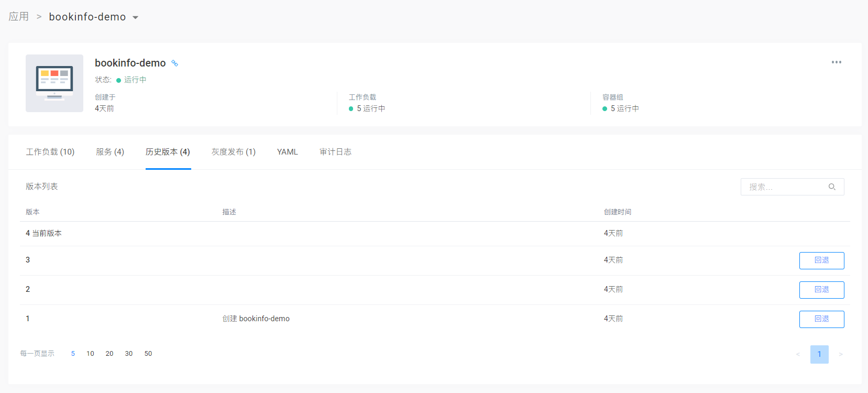Viewport: 868px width, 393px height.
Task: Switch to the YAML tab
Action: (287, 152)
